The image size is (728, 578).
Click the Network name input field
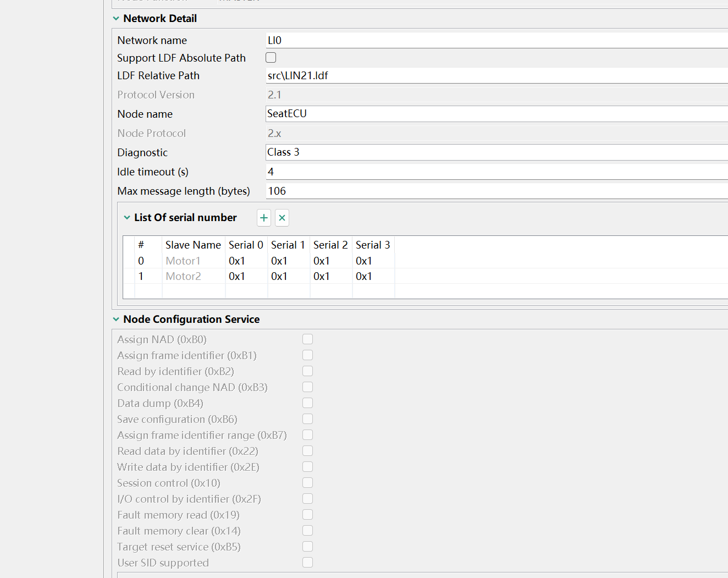tap(495, 40)
